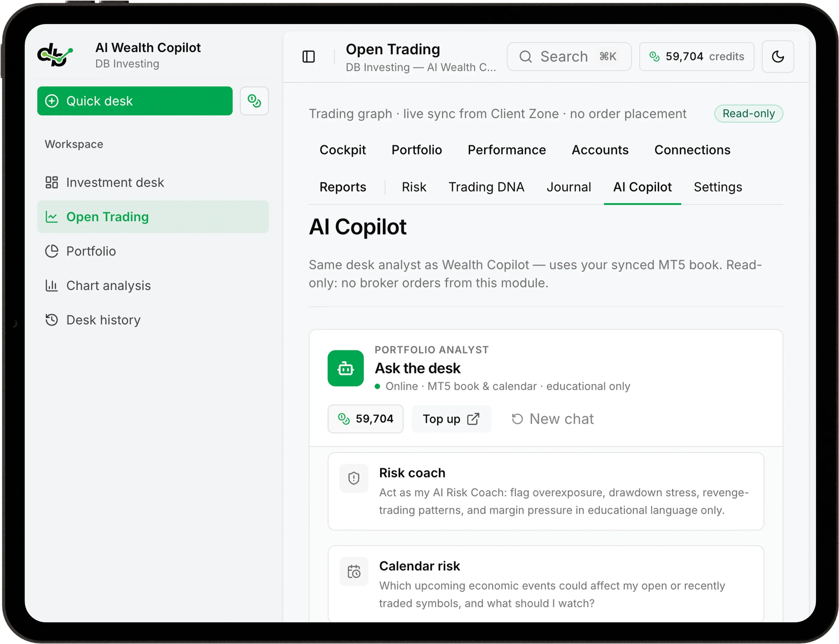Switch to the Portfolio tab
839x644 pixels.
pos(417,150)
